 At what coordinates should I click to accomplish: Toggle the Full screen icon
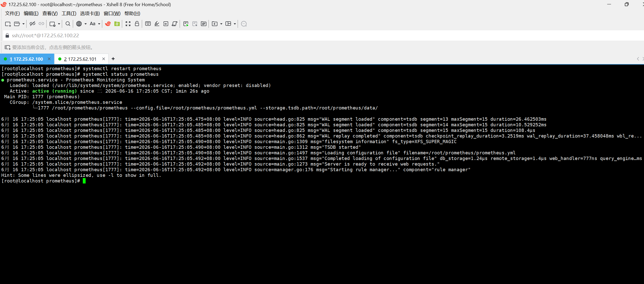pyautogui.click(x=128, y=24)
